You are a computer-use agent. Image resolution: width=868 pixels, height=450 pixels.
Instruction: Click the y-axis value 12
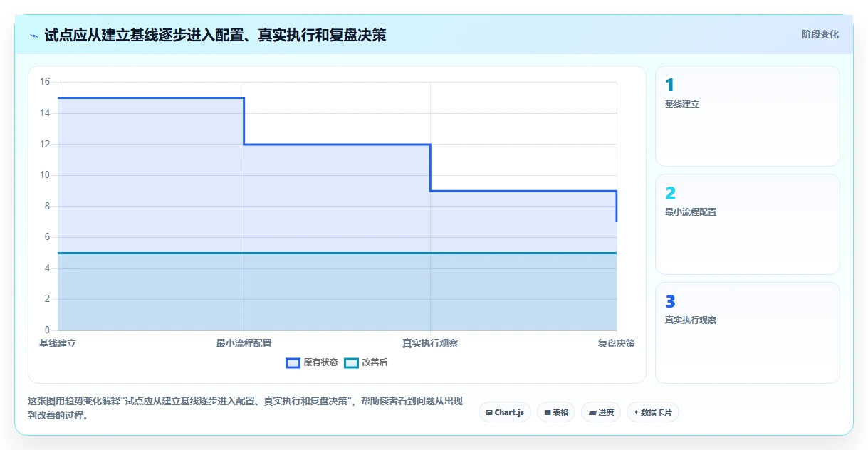point(44,144)
